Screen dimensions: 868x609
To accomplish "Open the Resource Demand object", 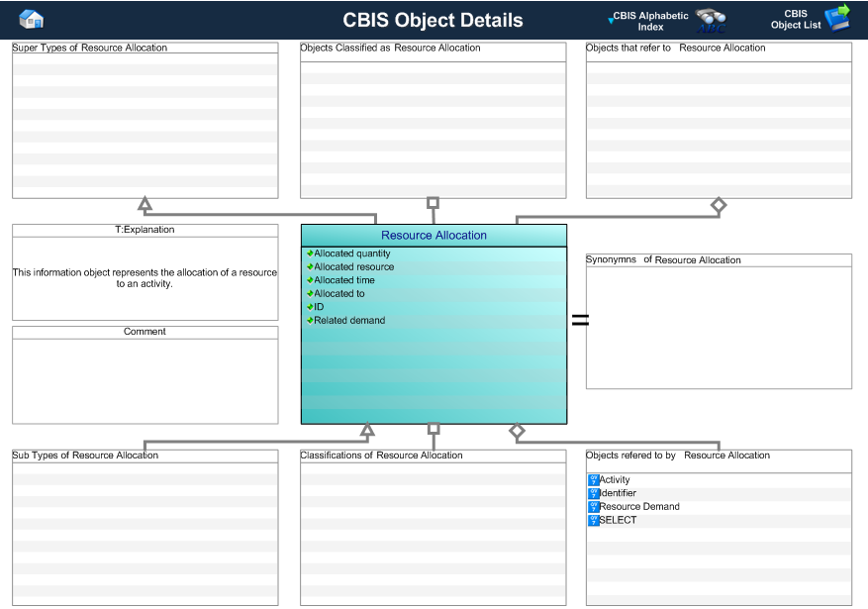I will [x=639, y=507].
